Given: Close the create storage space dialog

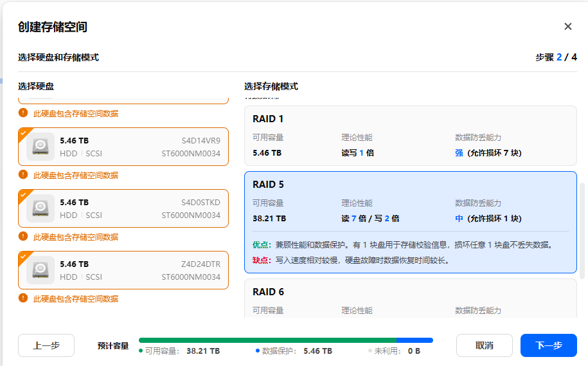Looking at the screenshot, I should coord(568,26).
